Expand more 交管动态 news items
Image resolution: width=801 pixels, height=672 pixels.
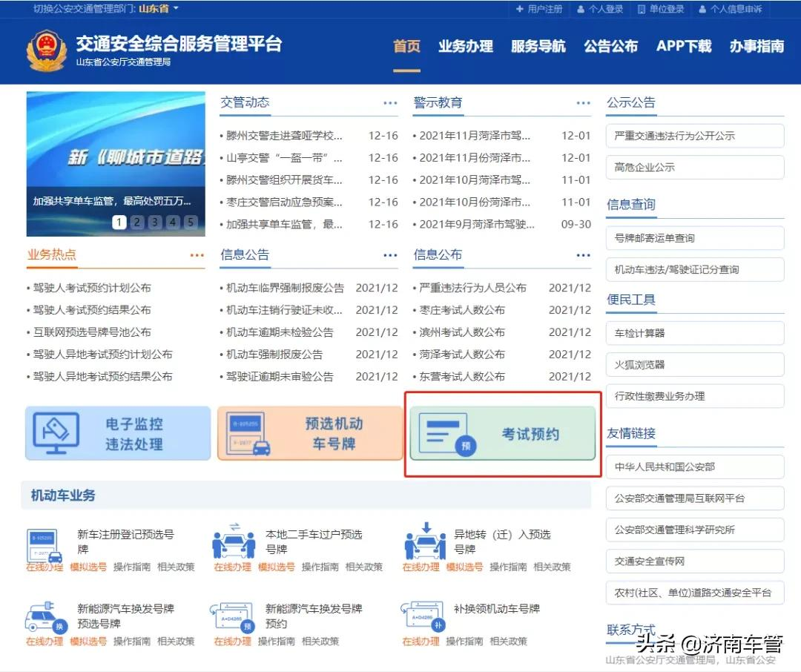pyautogui.click(x=390, y=103)
